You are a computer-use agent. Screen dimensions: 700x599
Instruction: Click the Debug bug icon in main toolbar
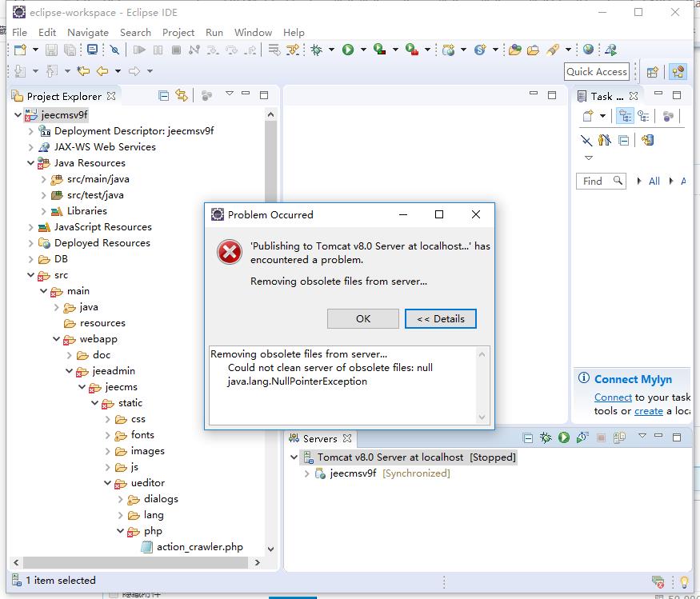[317, 50]
